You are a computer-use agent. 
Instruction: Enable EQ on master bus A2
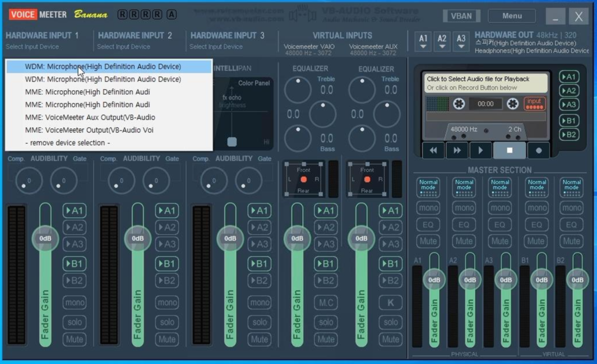[463, 225]
